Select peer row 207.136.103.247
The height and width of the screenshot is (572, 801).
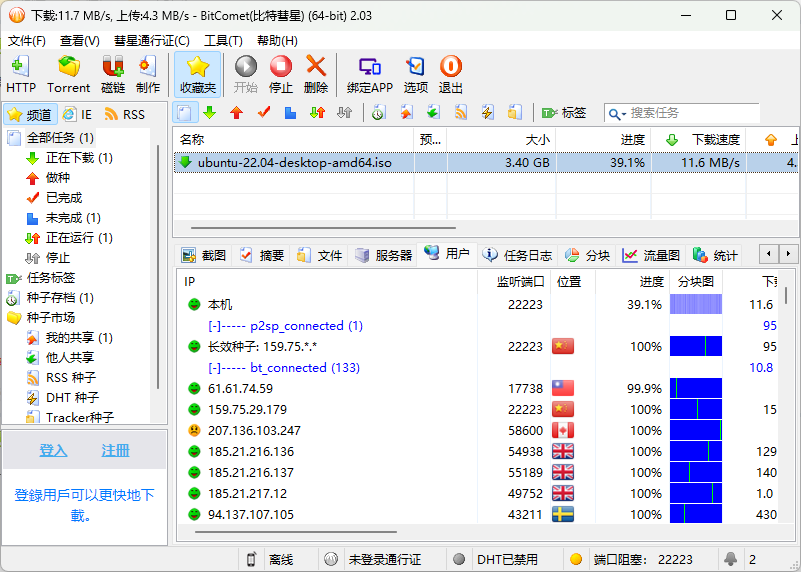(x=480, y=431)
